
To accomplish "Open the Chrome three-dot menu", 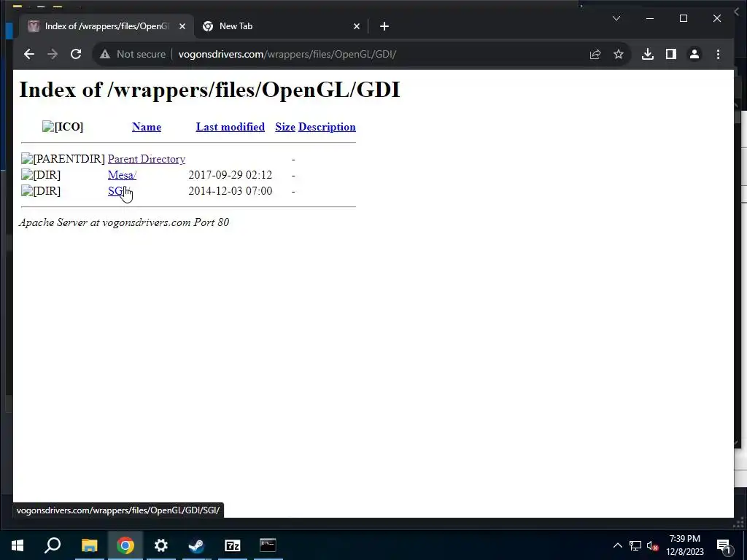I will [718, 54].
